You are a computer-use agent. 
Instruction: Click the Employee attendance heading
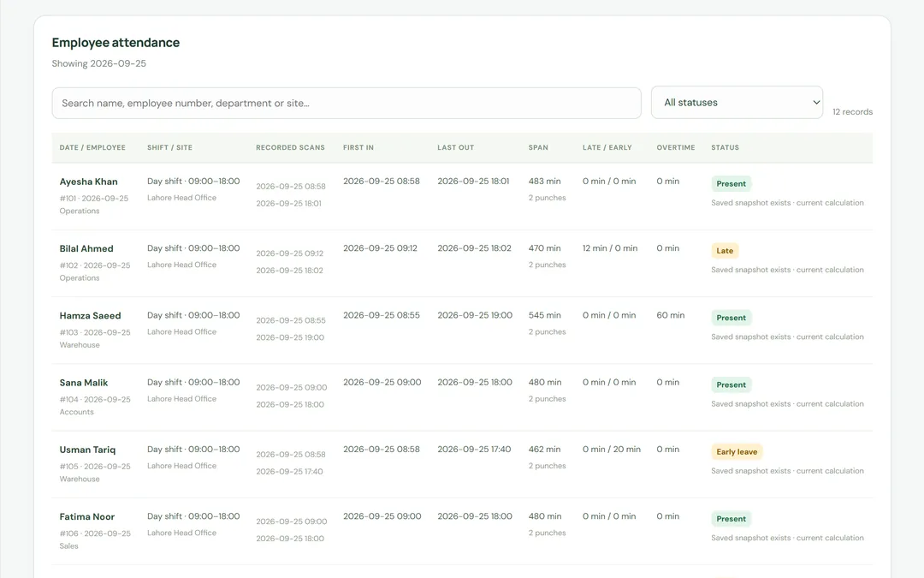115,43
